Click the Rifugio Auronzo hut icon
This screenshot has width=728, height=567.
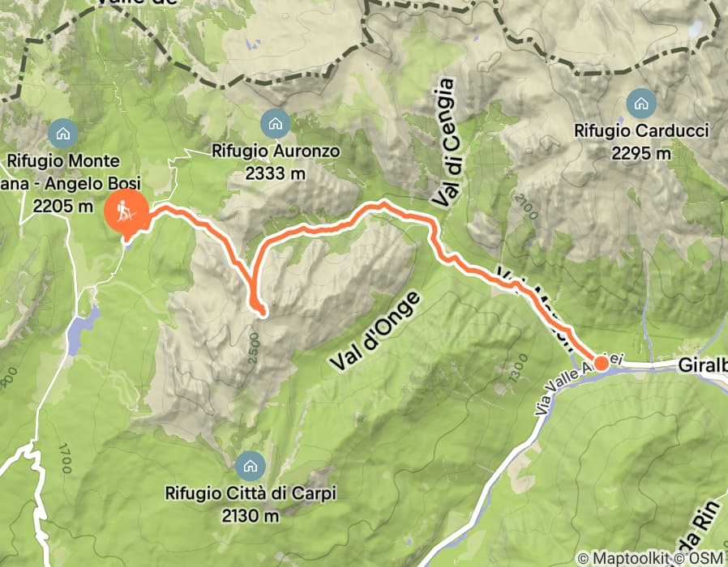276,123
